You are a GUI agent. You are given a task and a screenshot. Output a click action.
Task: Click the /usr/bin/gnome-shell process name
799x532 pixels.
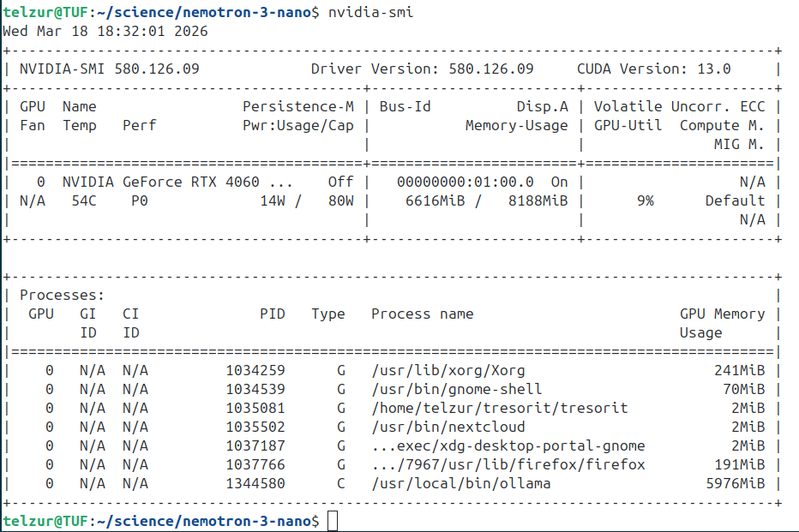coord(456,389)
